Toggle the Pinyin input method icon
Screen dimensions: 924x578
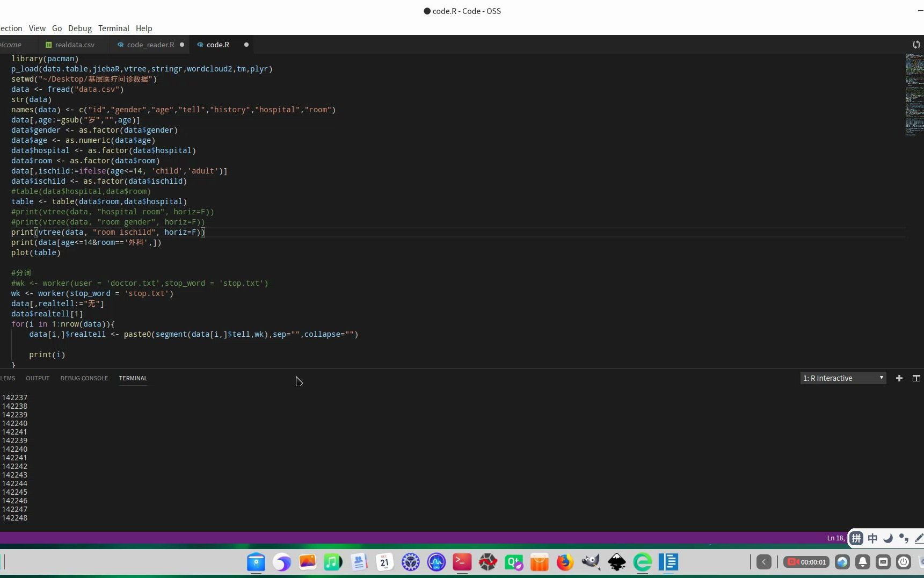(x=856, y=538)
